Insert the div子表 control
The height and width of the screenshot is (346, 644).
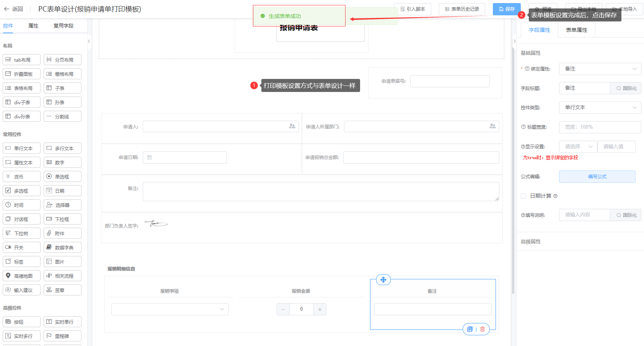click(x=21, y=102)
